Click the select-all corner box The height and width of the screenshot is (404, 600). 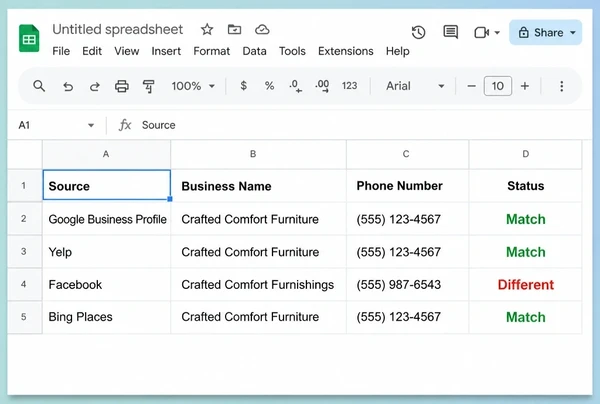click(24, 154)
